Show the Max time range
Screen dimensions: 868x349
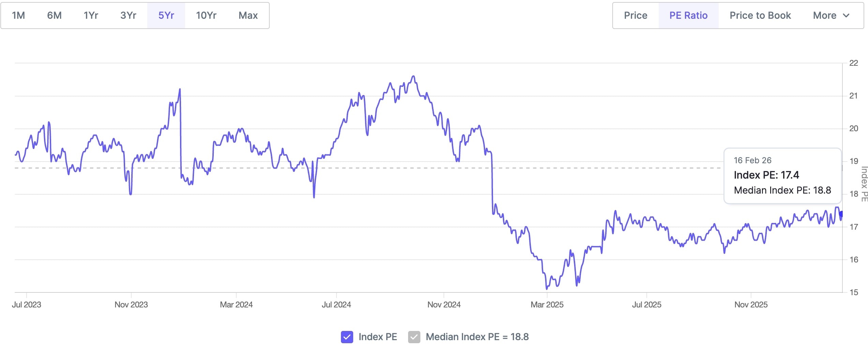(248, 16)
